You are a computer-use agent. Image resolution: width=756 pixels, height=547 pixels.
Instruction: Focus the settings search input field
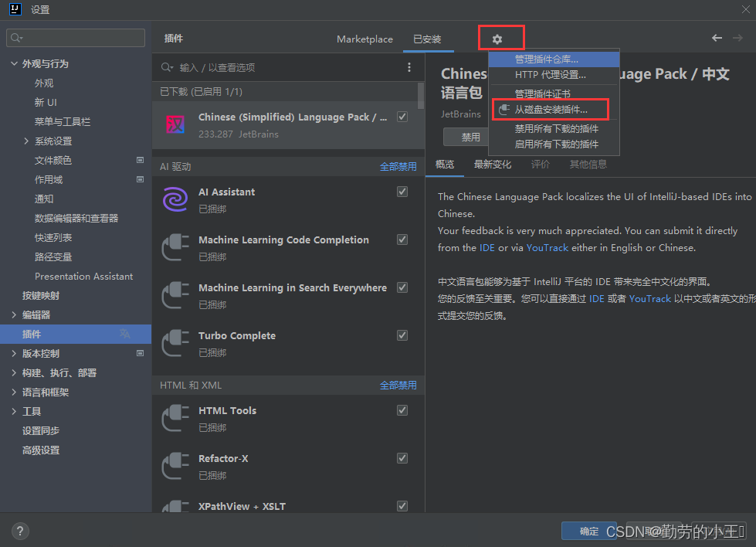76,38
